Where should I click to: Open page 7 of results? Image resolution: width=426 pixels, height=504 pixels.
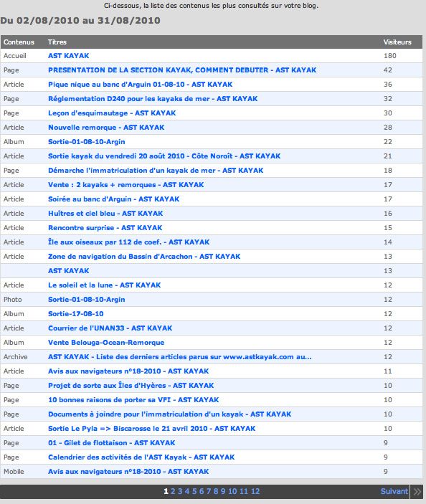pos(209,492)
